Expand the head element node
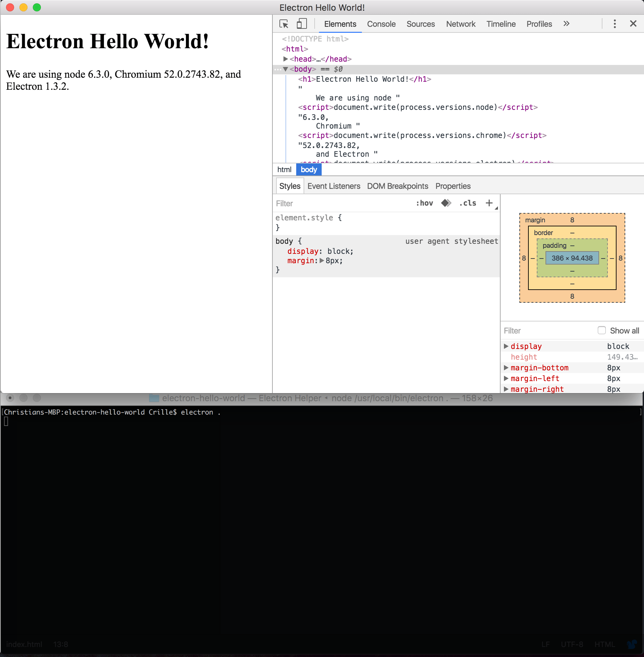 [x=285, y=59]
